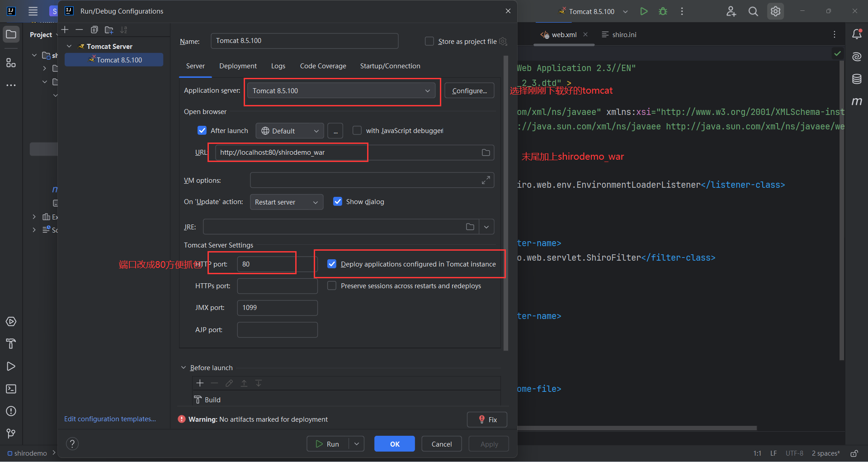Open the JRE dropdown arrow
The width and height of the screenshot is (868, 462).
coord(486,227)
